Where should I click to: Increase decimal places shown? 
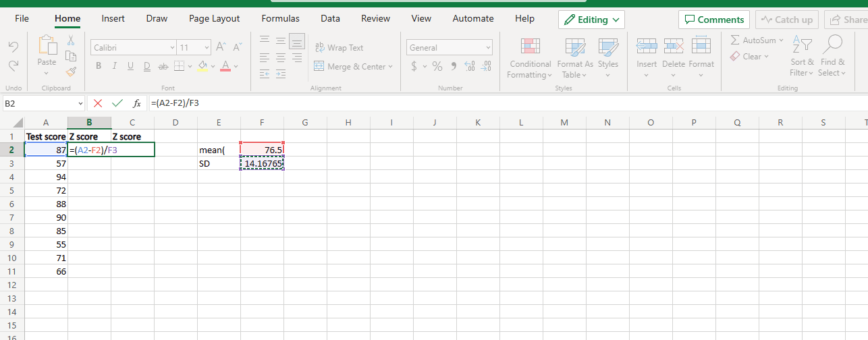click(470, 66)
